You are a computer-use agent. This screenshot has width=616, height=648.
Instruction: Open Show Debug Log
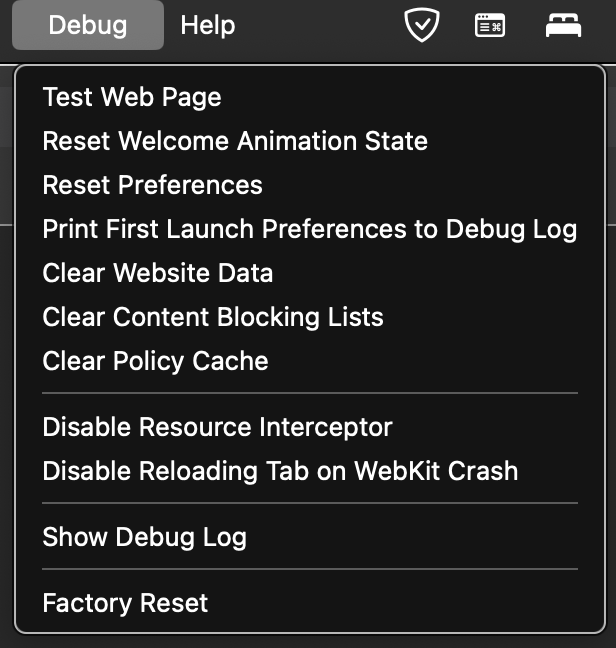tap(144, 537)
